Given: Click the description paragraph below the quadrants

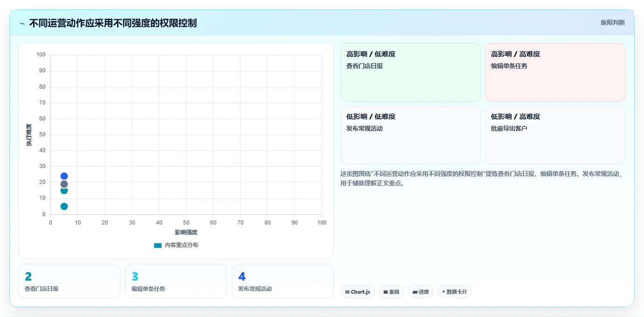Looking at the screenshot, I should [481, 178].
